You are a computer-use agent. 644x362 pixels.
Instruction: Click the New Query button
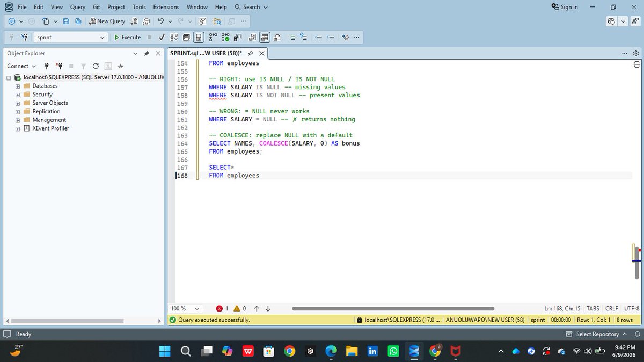coord(107,21)
